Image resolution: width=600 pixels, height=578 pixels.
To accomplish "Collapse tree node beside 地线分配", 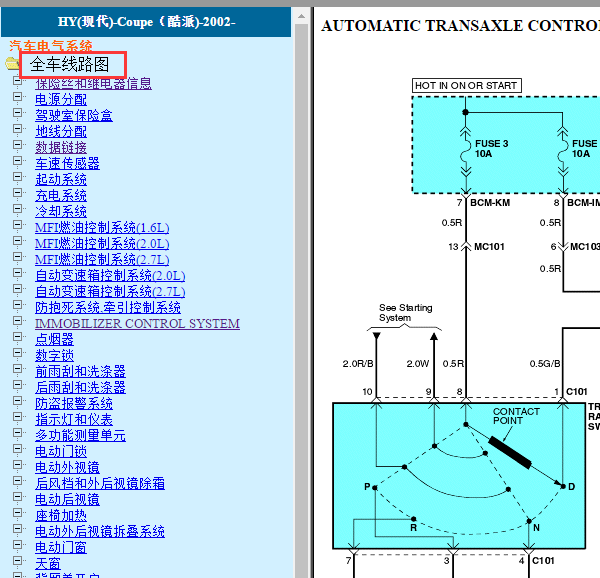I will 17,129.
